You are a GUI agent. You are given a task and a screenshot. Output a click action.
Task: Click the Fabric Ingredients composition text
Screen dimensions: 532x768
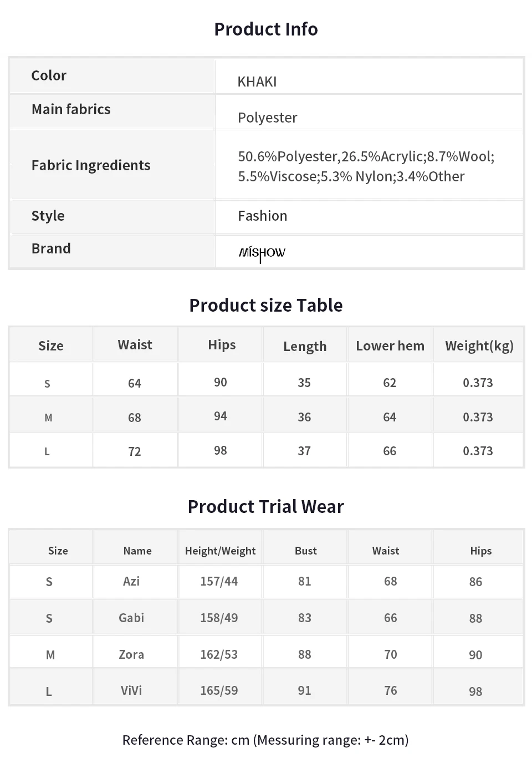point(366,166)
